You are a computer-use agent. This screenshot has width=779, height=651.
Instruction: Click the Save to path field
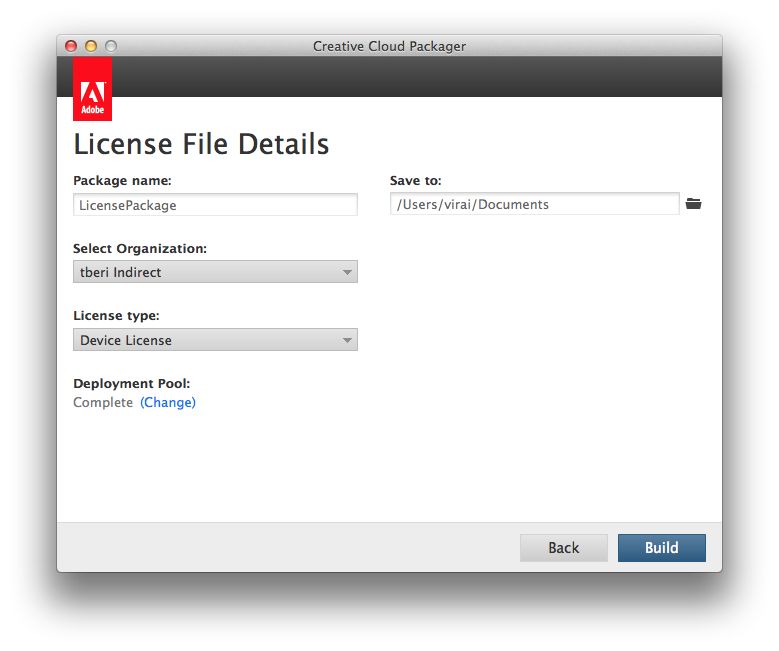[x=534, y=204]
